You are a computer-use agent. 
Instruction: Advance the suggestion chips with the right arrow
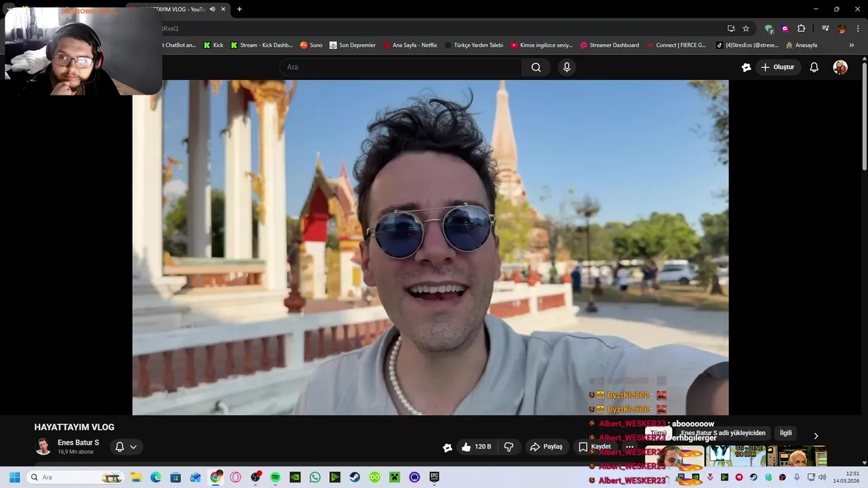pyautogui.click(x=816, y=436)
